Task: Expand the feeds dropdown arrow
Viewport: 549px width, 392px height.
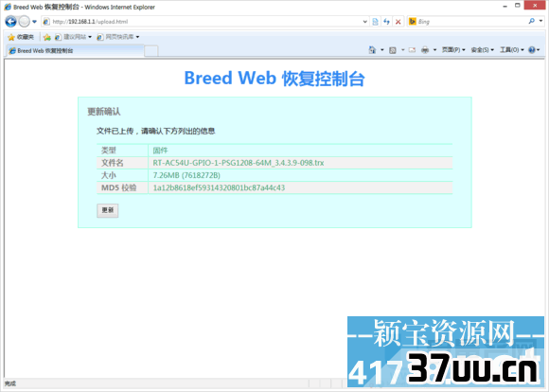Action: click(x=402, y=50)
